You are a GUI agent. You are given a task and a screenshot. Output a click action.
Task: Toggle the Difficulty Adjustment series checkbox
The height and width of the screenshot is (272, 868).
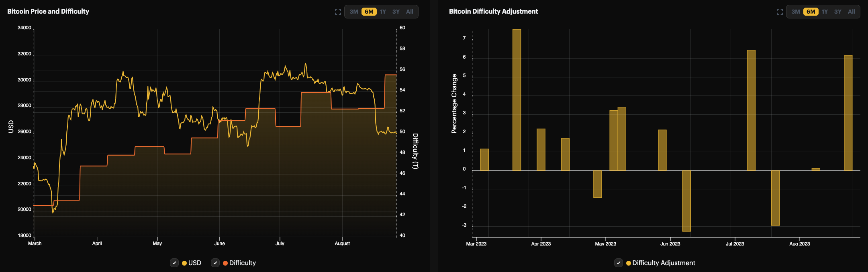tap(619, 263)
